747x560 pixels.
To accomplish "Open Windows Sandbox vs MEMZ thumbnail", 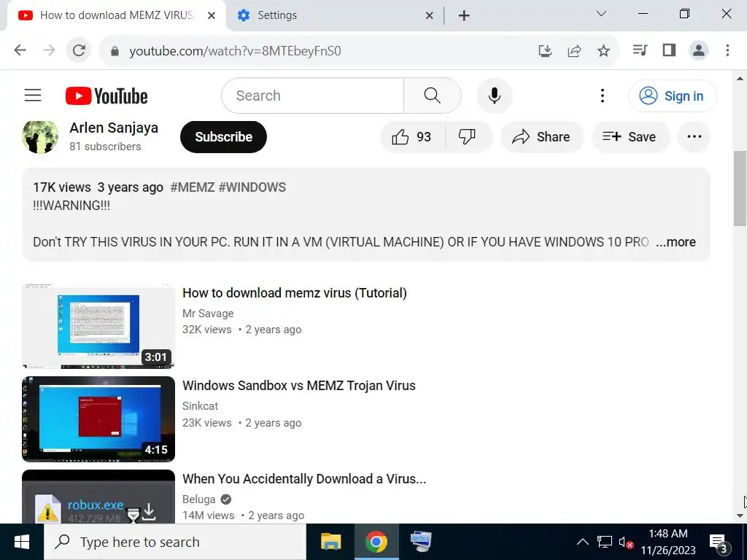I will tap(98, 419).
